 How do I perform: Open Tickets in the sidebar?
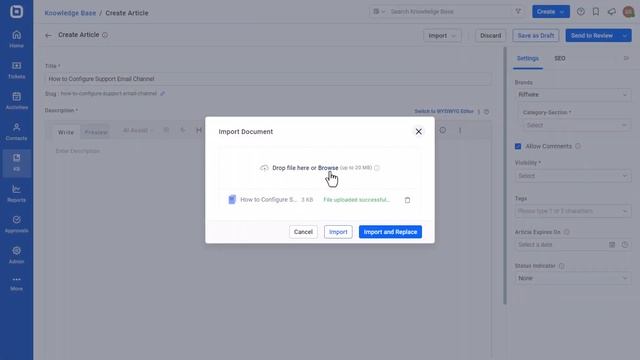[x=16, y=70]
